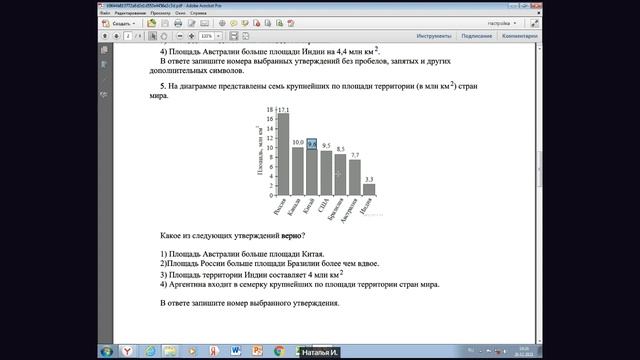Open Internet Explorer from the taskbar
Screen dimensions: 640x360
click(149, 351)
